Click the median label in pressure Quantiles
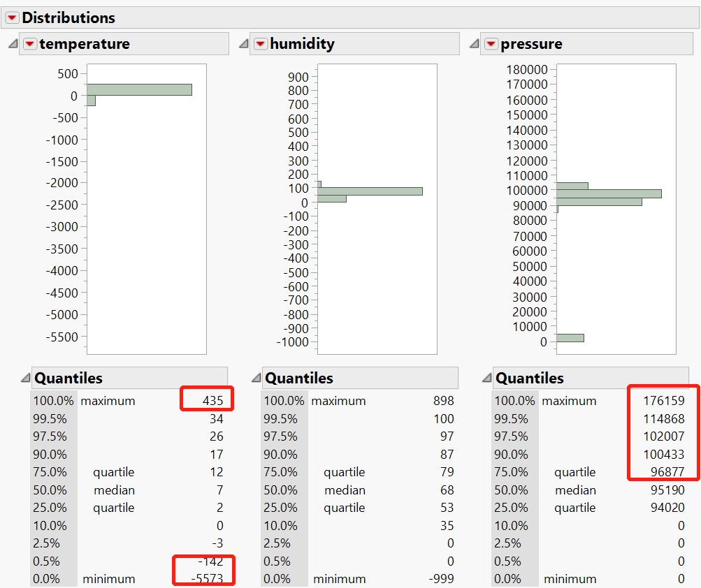Image resolution: width=701 pixels, height=588 pixels. tap(575, 490)
